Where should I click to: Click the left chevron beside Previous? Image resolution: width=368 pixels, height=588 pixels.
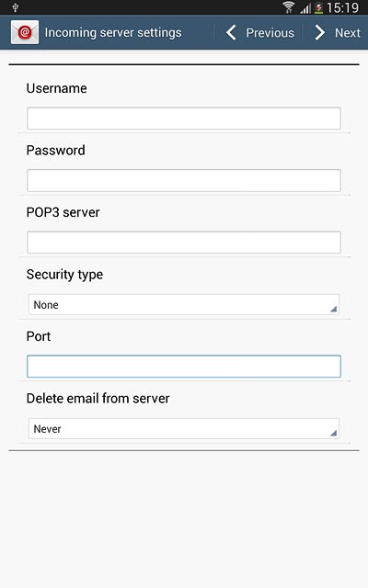[231, 33]
